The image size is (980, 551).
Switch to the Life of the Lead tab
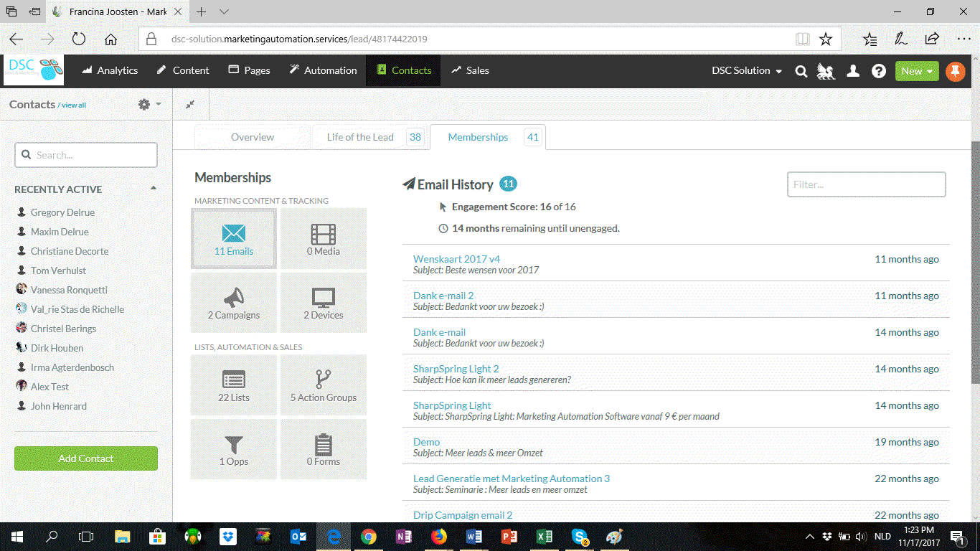point(359,136)
